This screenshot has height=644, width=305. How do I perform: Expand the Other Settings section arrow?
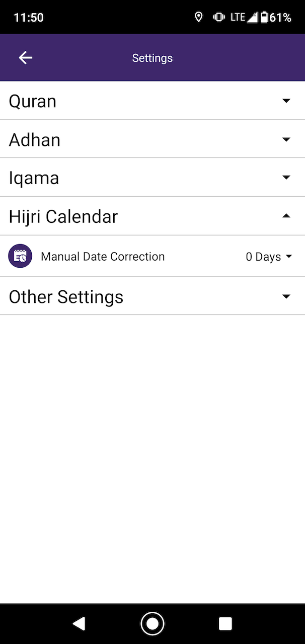point(286,297)
